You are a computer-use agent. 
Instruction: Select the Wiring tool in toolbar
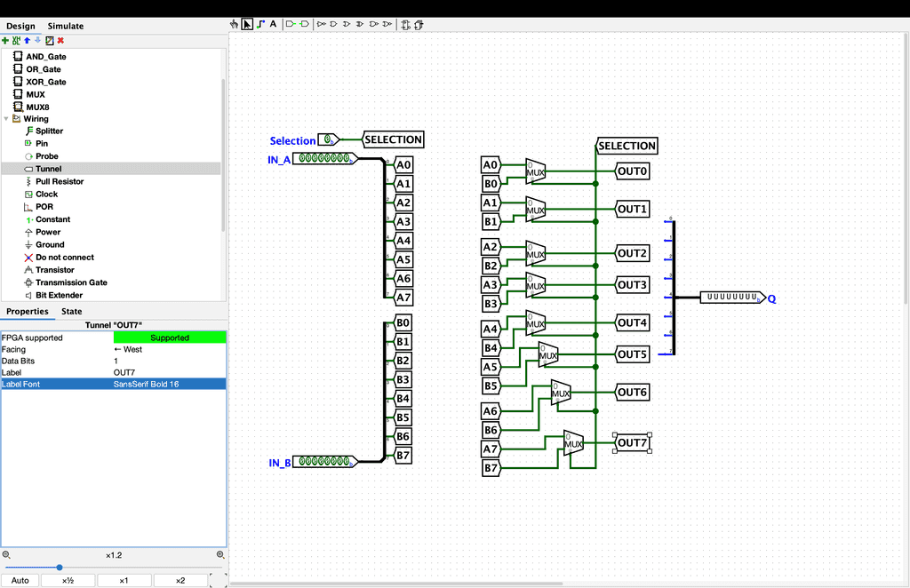(260, 24)
